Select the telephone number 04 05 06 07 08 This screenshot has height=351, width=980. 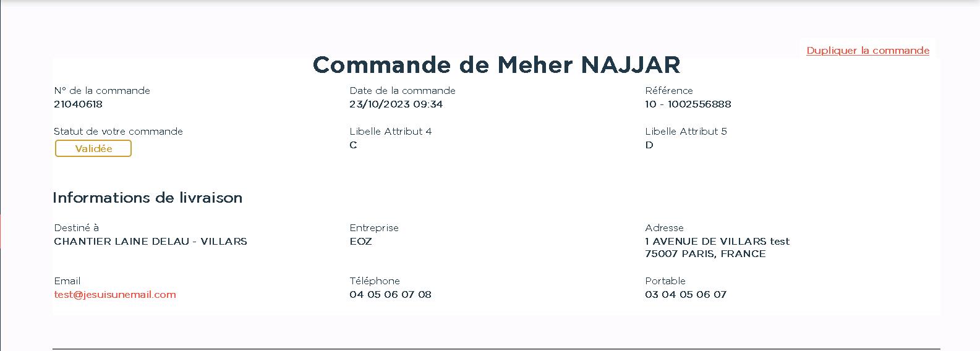point(390,295)
